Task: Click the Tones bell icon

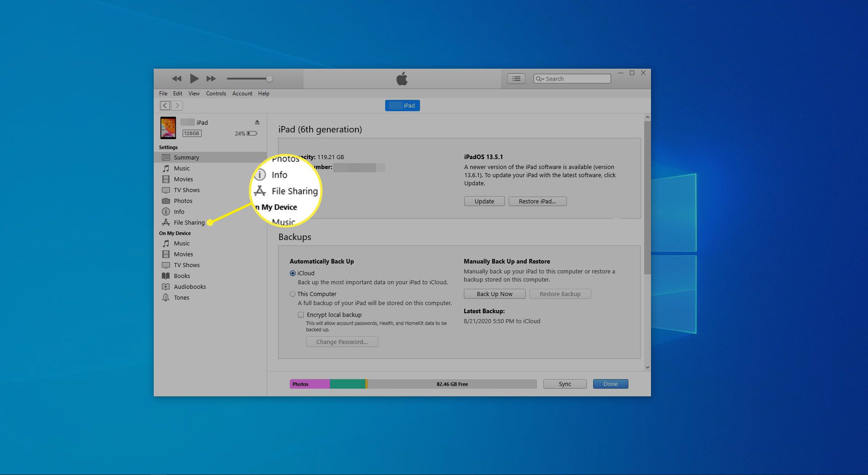Action: 166,297
